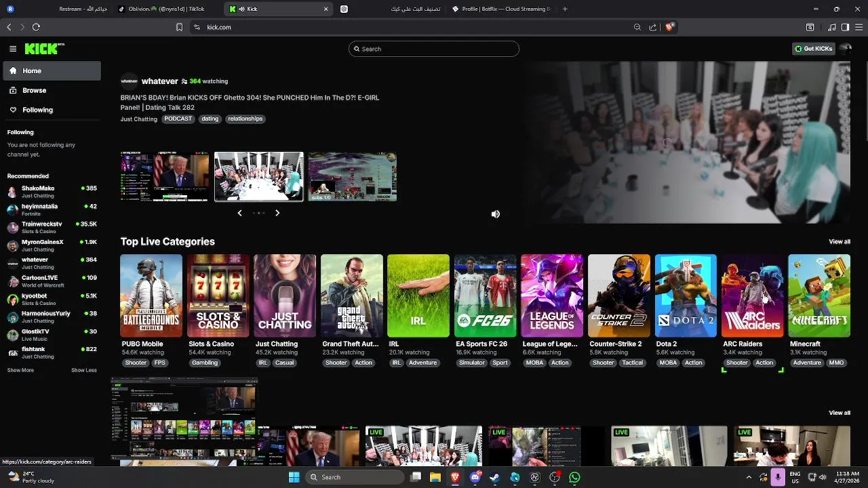Click the Get KICKs button
868x488 pixels.
(813, 49)
